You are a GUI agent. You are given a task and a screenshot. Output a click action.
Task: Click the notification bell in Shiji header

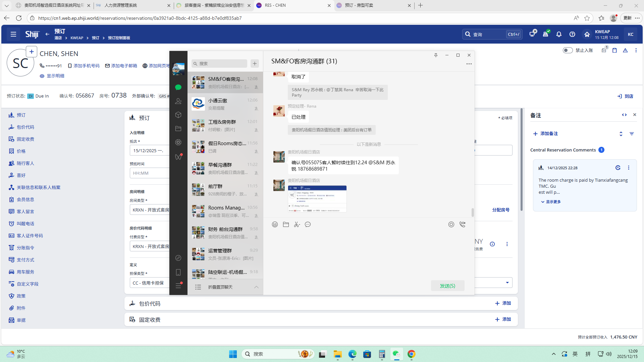[559, 34]
